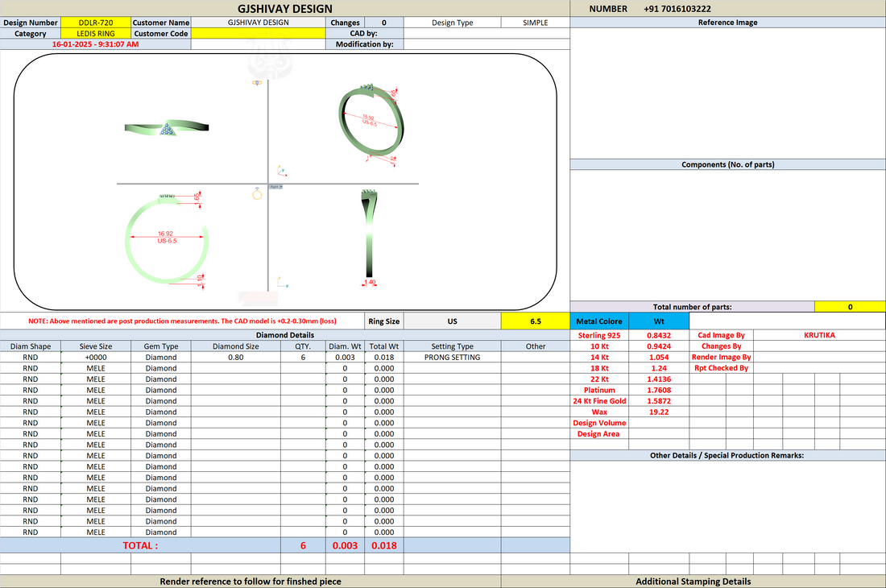Select the yellow ring size 6.5 cell
This screenshot has width=886, height=588.
click(x=535, y=321)
